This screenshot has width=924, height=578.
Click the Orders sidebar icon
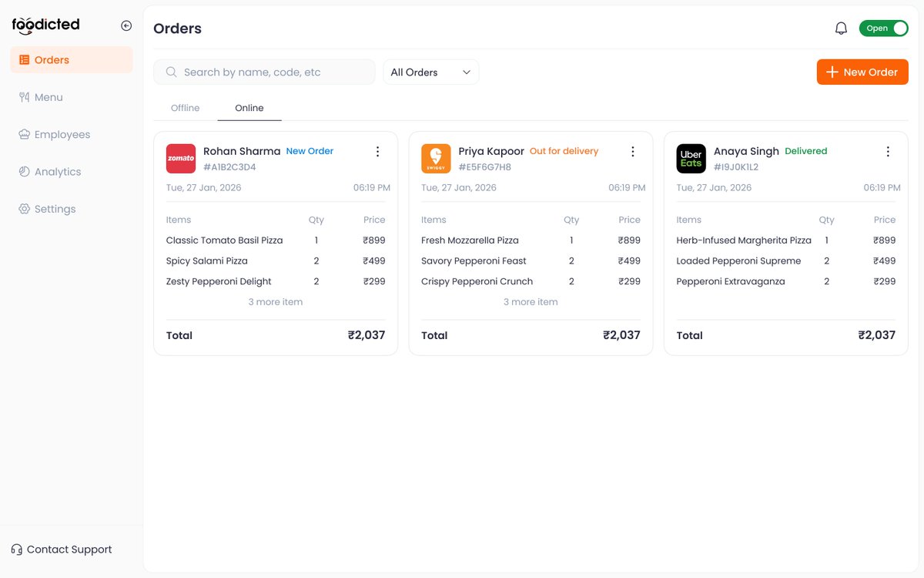tap(24, 60)
